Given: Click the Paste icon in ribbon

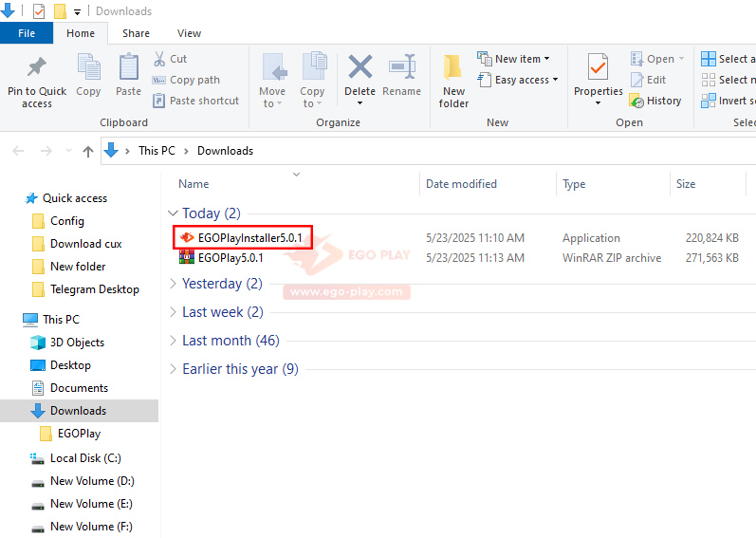Looking at the screenshot, I should (128, 68).
